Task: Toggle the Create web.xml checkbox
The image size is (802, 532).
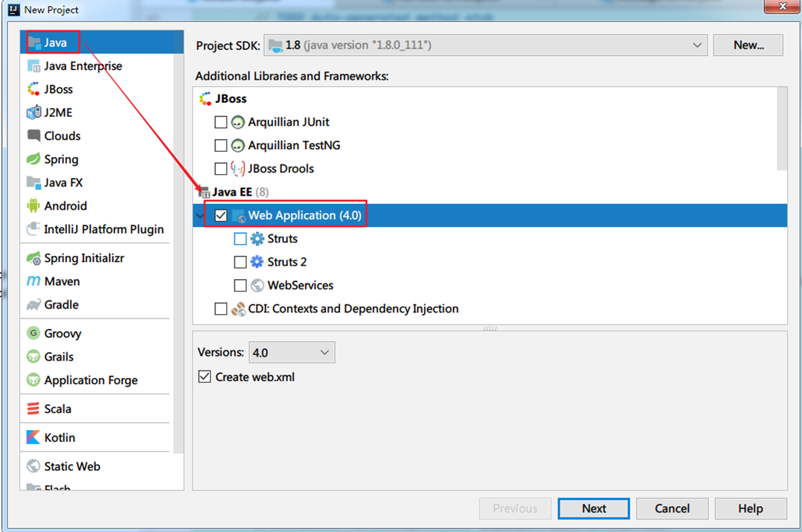Action: click(204, 377)
